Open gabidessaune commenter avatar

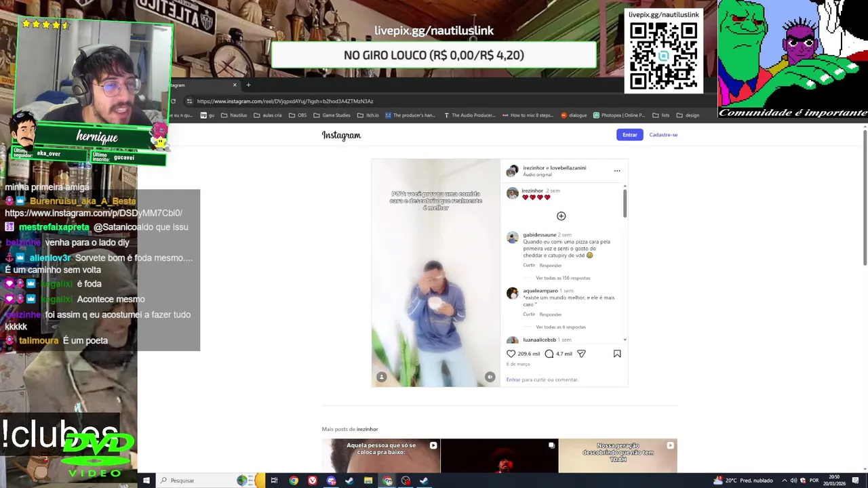click(513, 237)
